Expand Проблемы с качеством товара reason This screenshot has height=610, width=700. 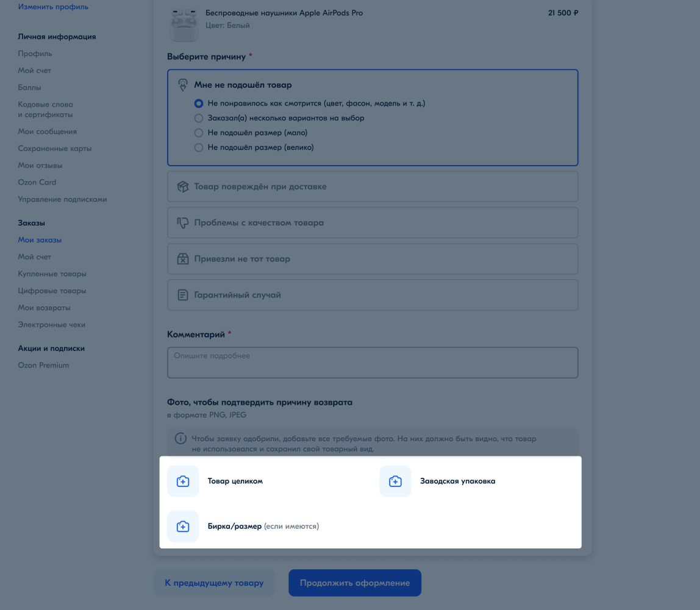pos(373,222)
